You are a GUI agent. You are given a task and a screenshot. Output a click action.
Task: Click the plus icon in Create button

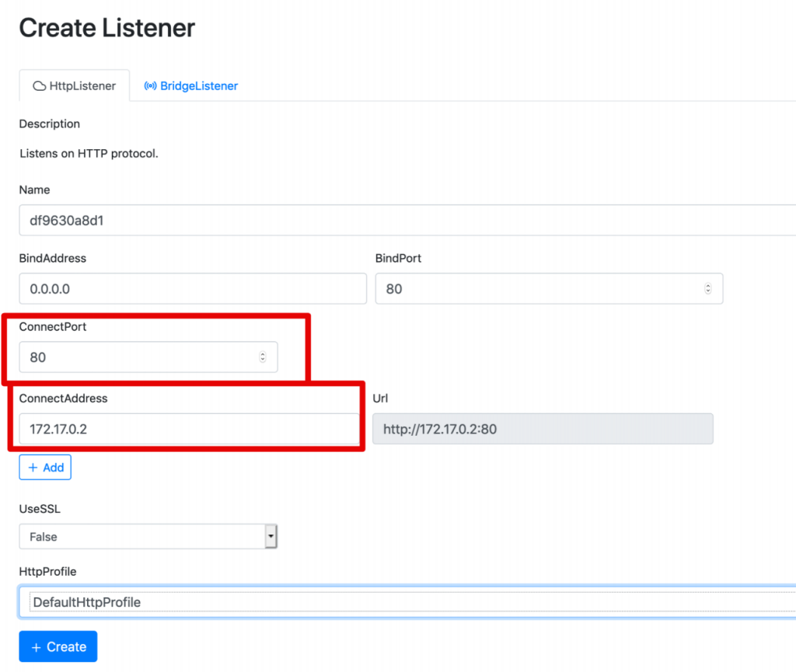pos(35,646)
